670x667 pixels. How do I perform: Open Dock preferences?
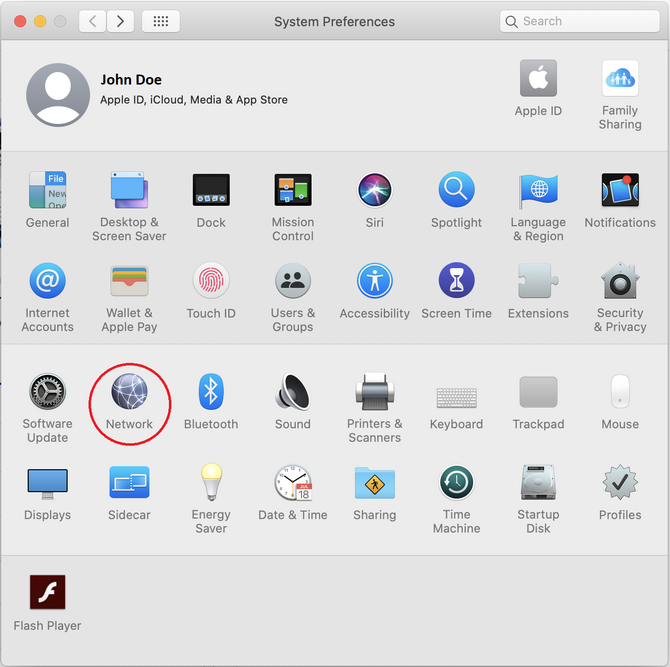coord(211,190)
